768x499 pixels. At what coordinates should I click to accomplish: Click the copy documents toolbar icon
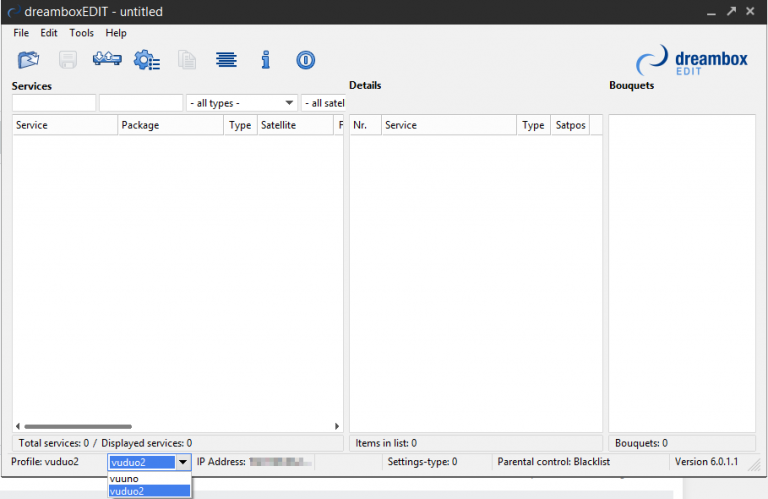click(x=187, y=60)
